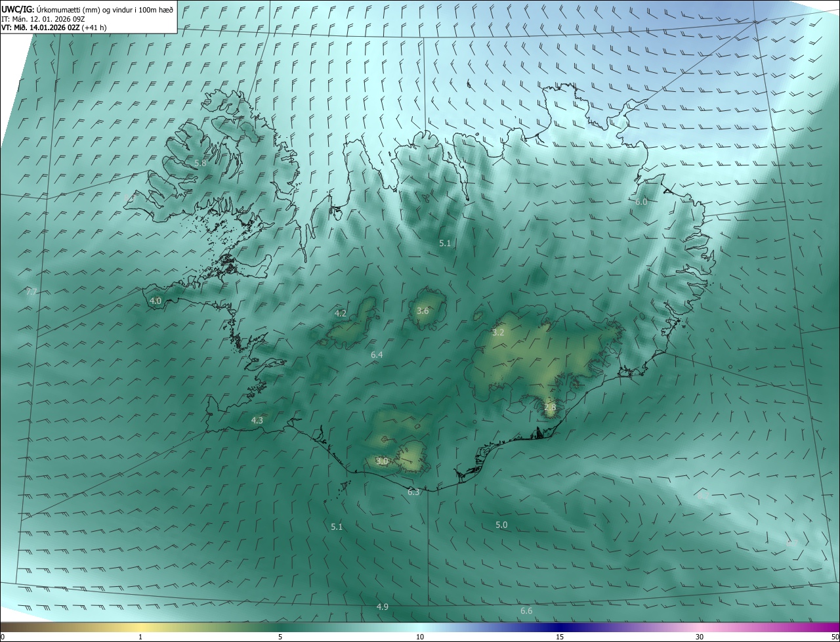Select the 7.7 value at the western map edge
The image size is (840, 642).
coord(31,291)
